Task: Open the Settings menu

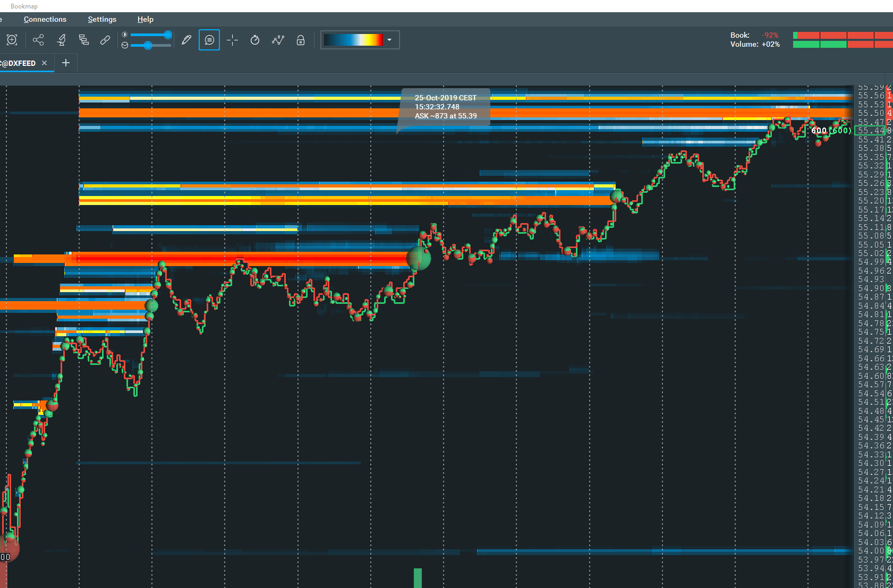Action: click(102, 19)
